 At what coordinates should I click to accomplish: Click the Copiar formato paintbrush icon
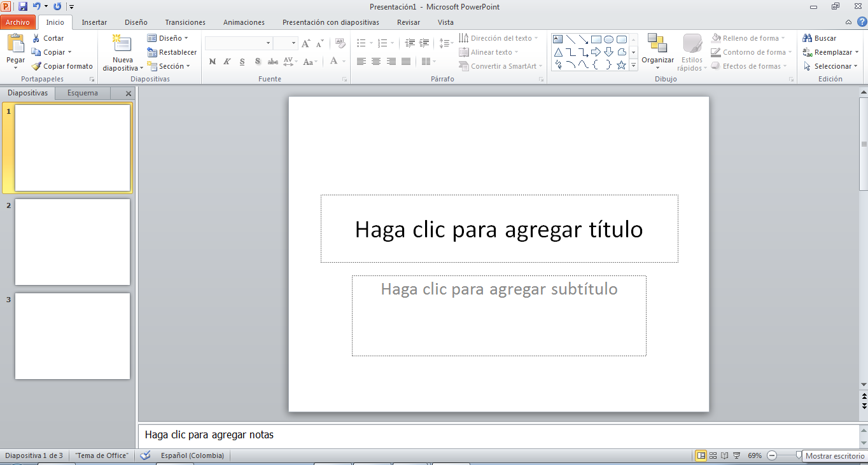coord(36,66)
